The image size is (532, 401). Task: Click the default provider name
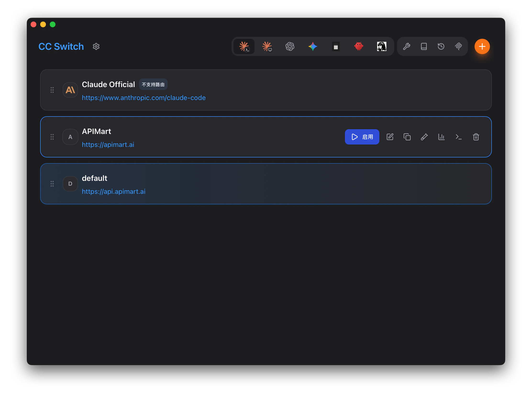94,178
